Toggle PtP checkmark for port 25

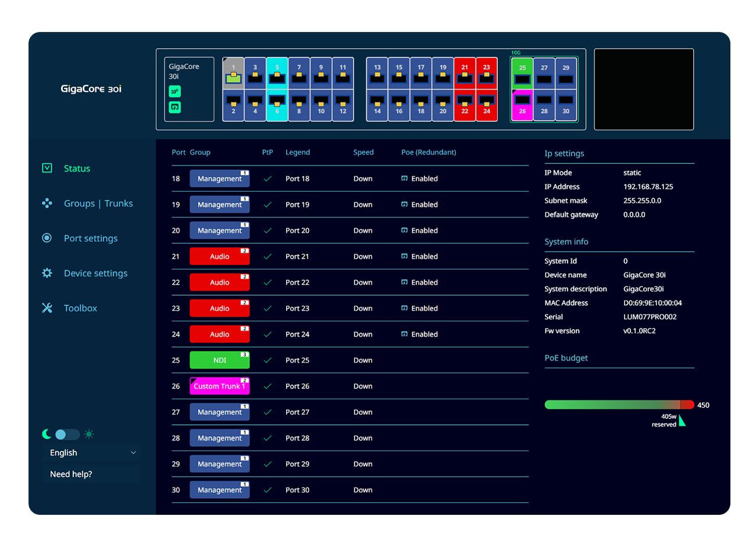pos(268,360)
